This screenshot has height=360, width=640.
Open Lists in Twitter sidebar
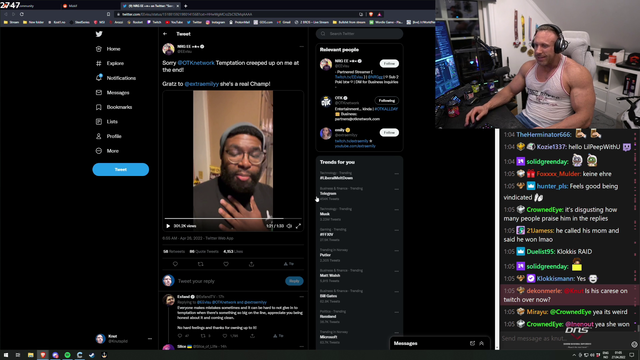click(x=107, y=122)
